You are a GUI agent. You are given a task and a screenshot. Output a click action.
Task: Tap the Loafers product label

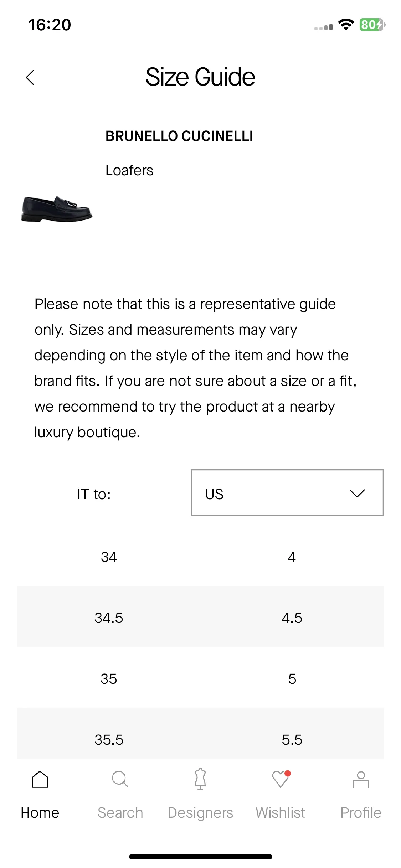(x=129, y=170)
